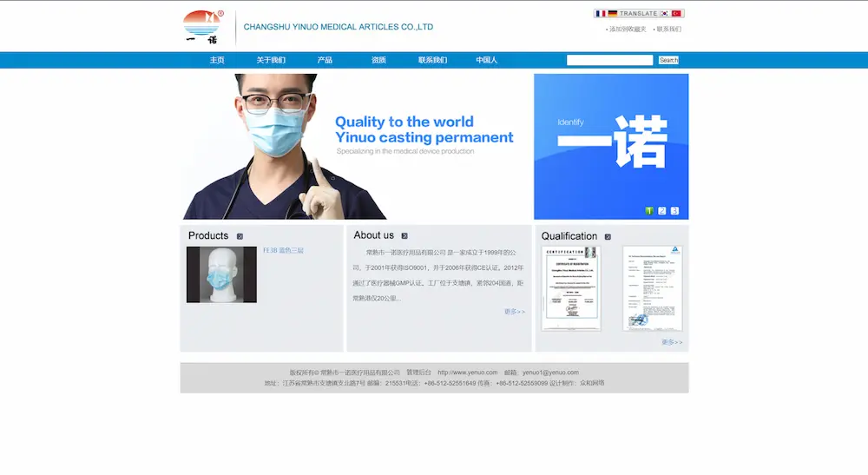Switch banner to slide 2
This screenshot has width=868, height=475.
[x=662, y=211]
